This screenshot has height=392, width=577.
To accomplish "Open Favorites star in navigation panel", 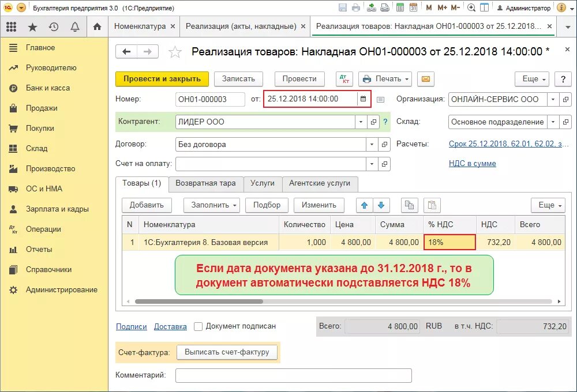I will tap(33, 27).
